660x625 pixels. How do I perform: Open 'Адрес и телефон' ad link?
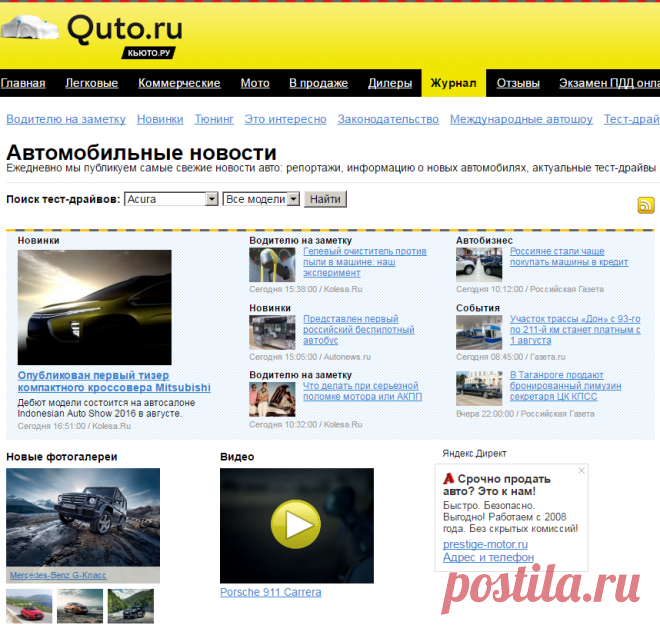click(488, 558)
